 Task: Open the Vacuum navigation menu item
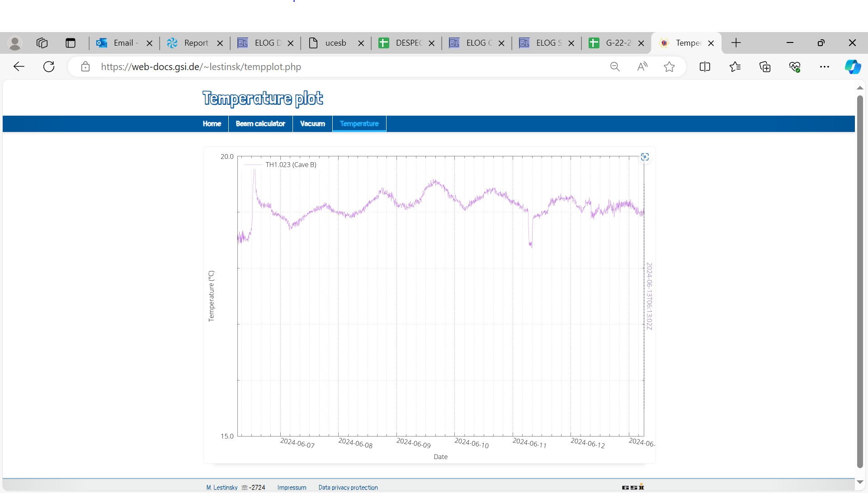(312, 124)
